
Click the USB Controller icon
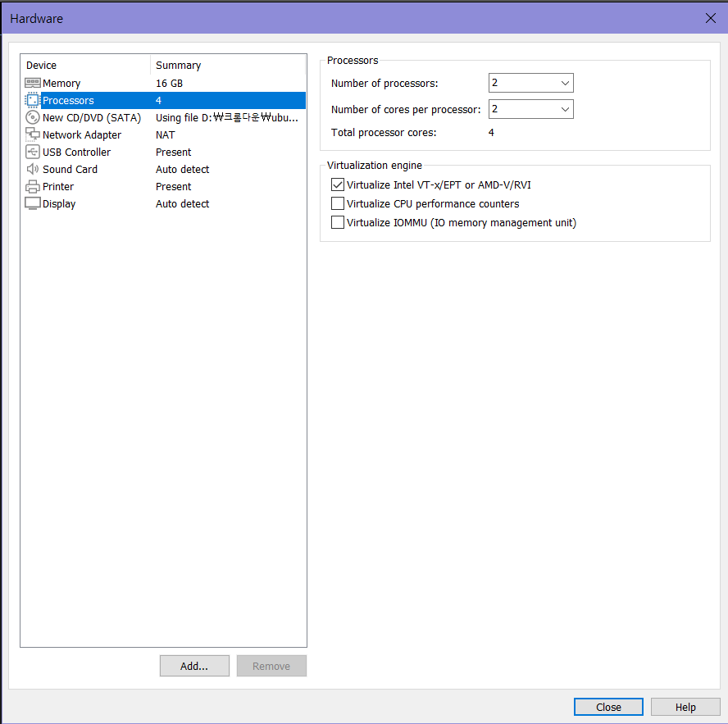click(33, 152)
